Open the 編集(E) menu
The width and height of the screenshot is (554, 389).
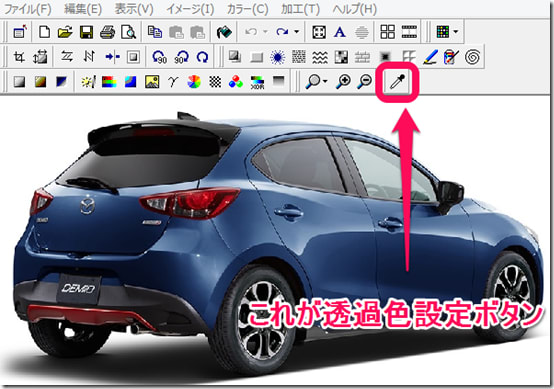[83, 9]
